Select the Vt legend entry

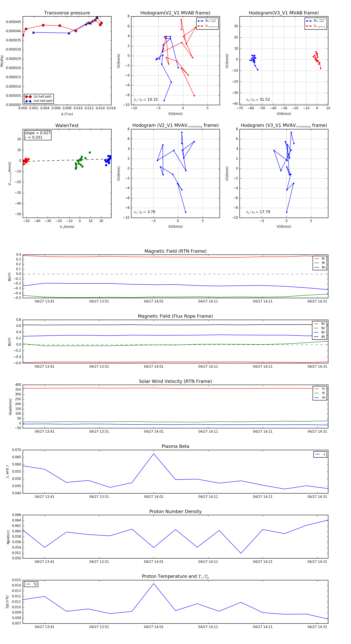[320, 393]
